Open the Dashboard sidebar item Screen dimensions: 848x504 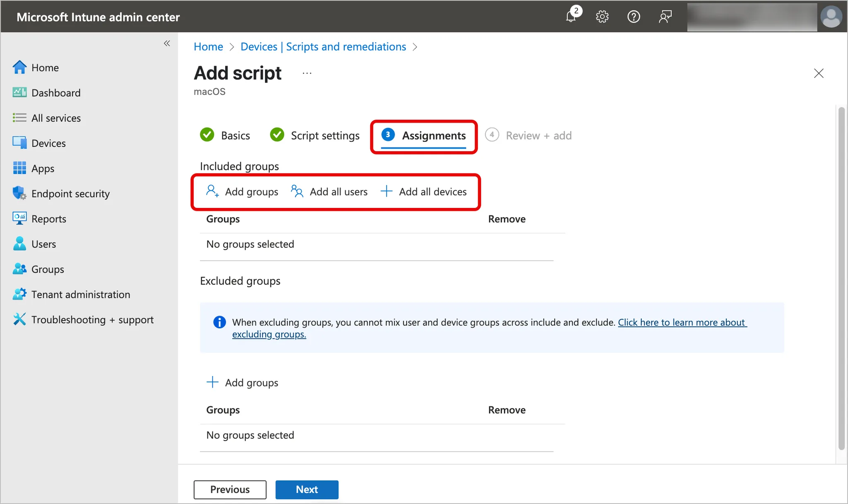pyautogui.click(x=56, y=93)
